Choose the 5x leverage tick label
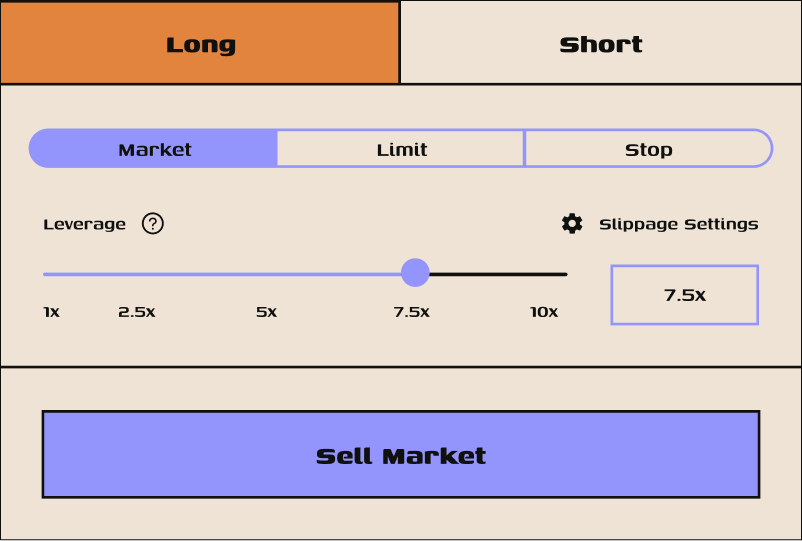Viewport: 802px width, 541px height. click(x=266, y=312)
